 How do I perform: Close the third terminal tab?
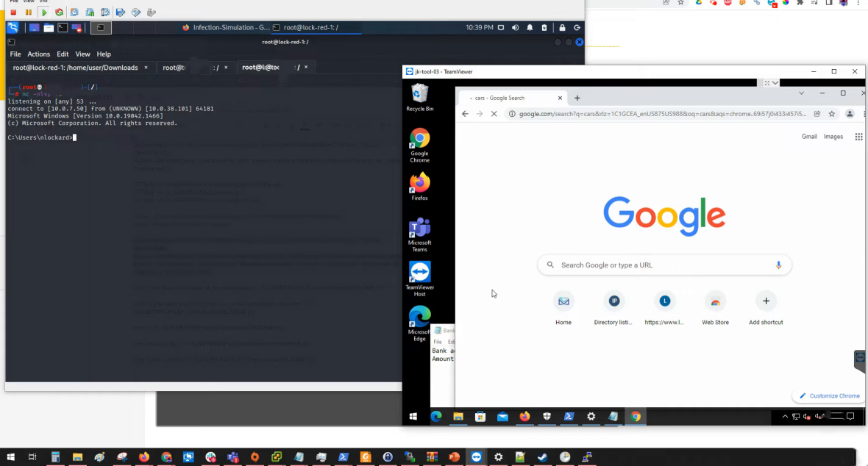click(306, 68)
